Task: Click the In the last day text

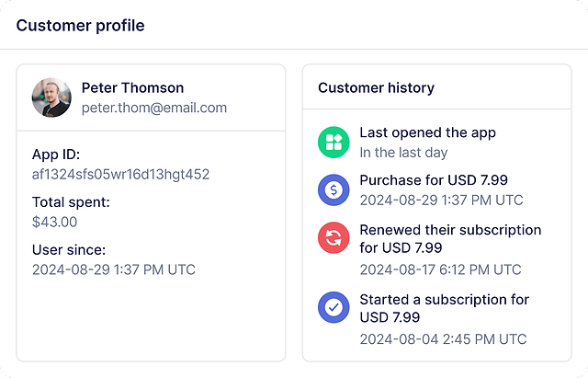Action: coord(403,153)
